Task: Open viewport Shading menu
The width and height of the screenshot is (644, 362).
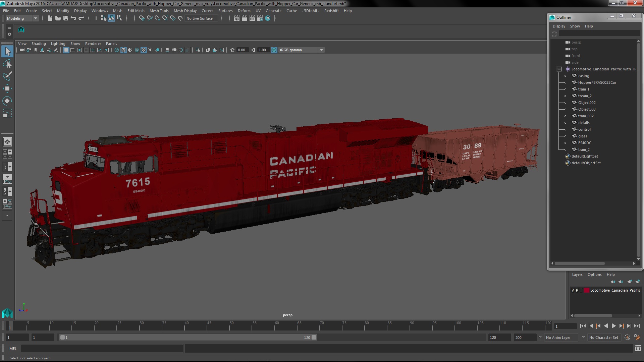Action: point(39,44)
